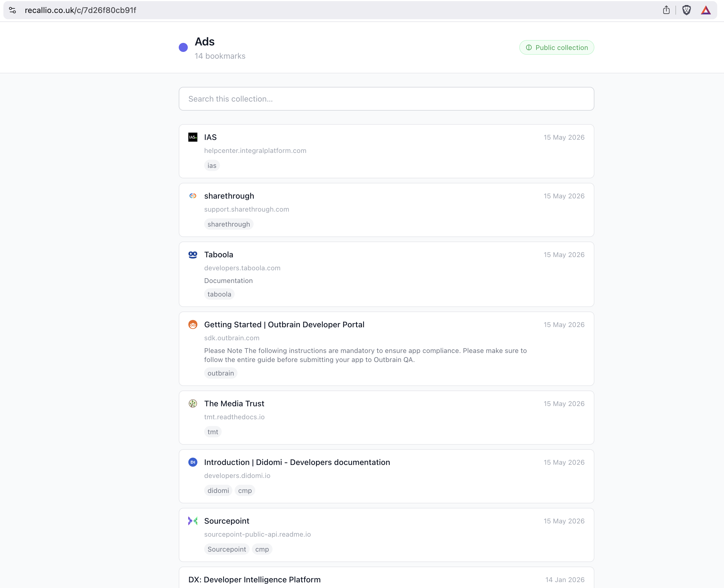Click tmt.readthedocs.io URL text
724x588 pixels.
pos(234,417)
